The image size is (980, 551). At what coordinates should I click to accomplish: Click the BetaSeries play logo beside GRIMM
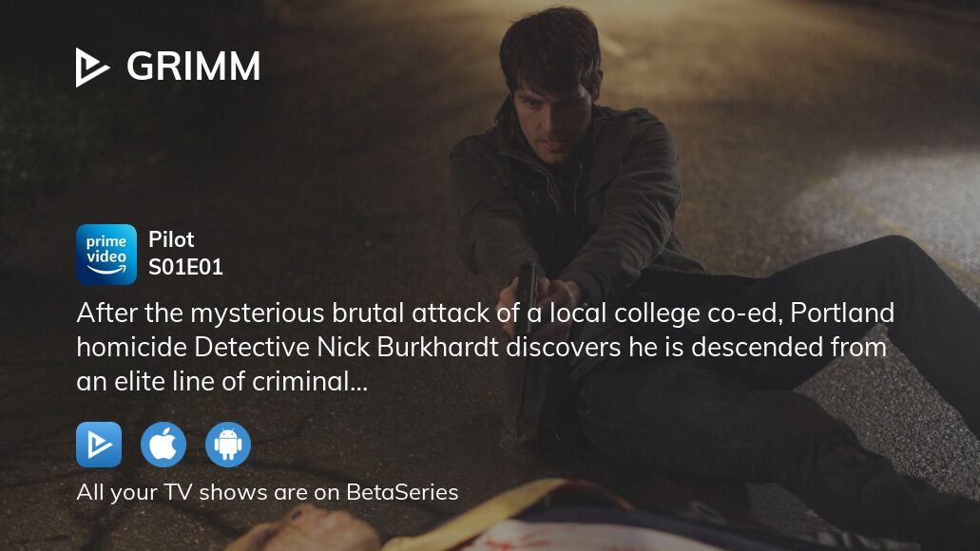click(x=92, y=66)
